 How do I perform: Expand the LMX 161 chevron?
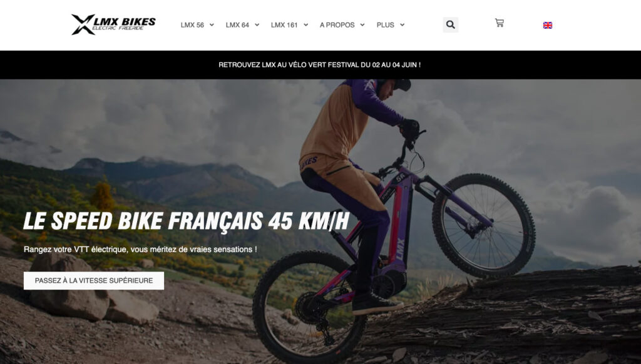click(305, 25)
